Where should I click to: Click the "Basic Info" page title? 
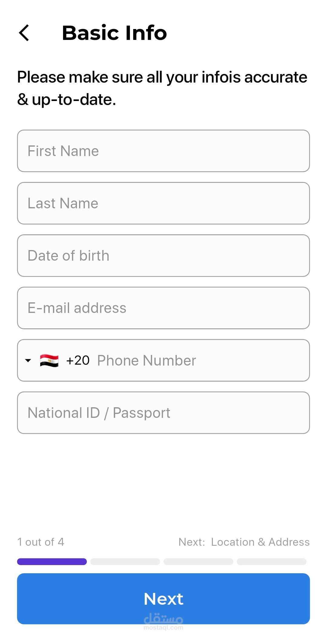114,33
